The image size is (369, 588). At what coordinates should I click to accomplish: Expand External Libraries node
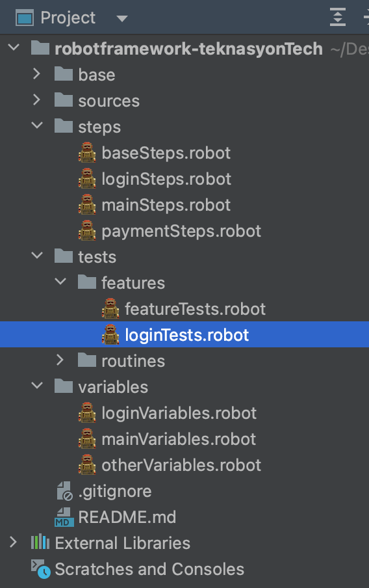(x=13, y=542)
